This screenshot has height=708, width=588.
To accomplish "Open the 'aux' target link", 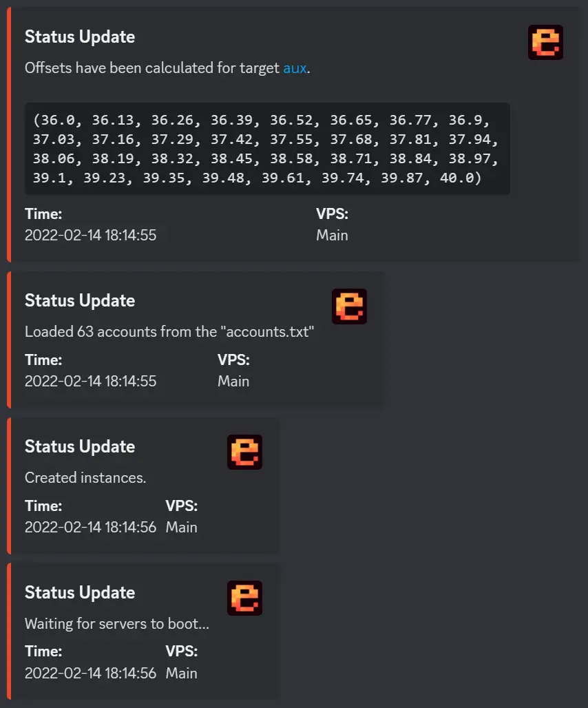I will (x=295, y=68).
